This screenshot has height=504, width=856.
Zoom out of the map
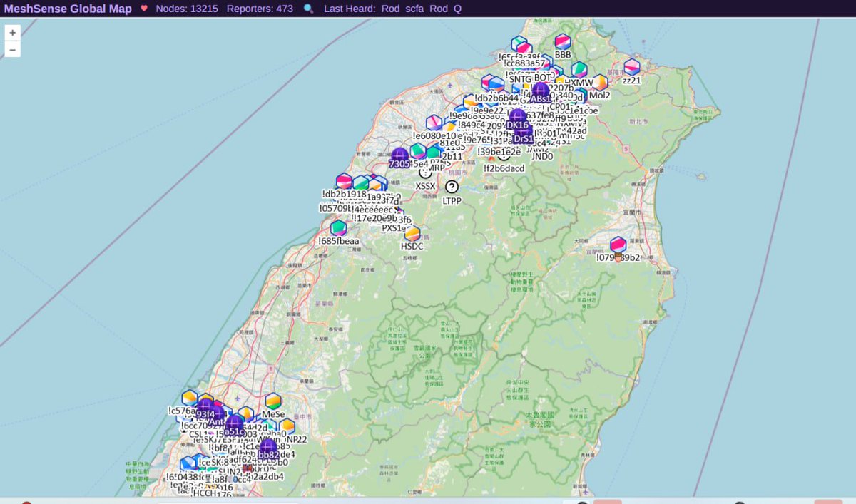coord(12,49)
